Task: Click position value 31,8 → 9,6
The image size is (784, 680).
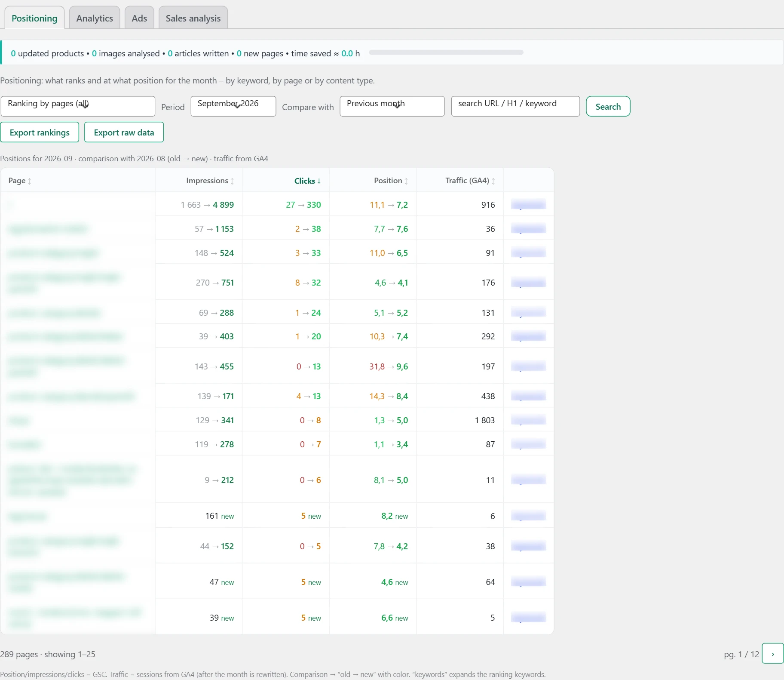Action: click(389, 366)
